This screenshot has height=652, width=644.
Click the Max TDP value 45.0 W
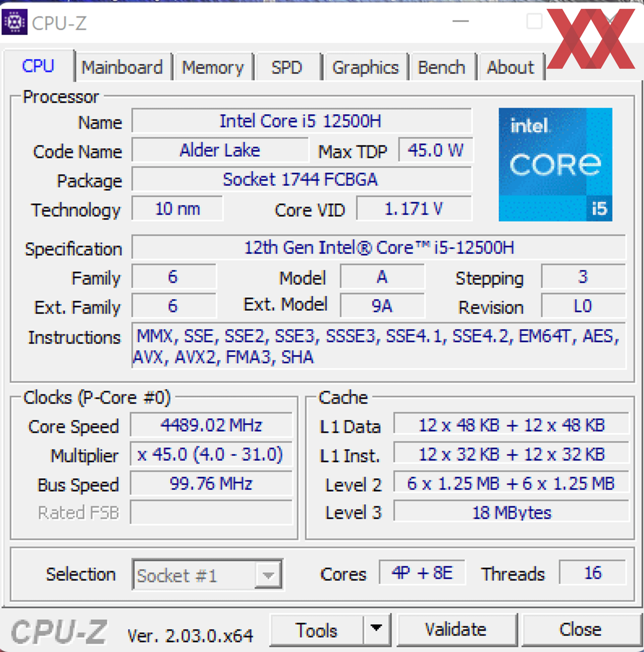[x=435, y=150]
